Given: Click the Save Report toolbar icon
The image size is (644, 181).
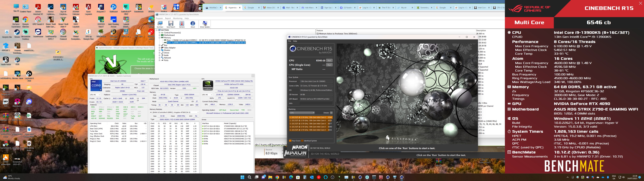Looking at the screenshot, I should click(x=171, y=24).
